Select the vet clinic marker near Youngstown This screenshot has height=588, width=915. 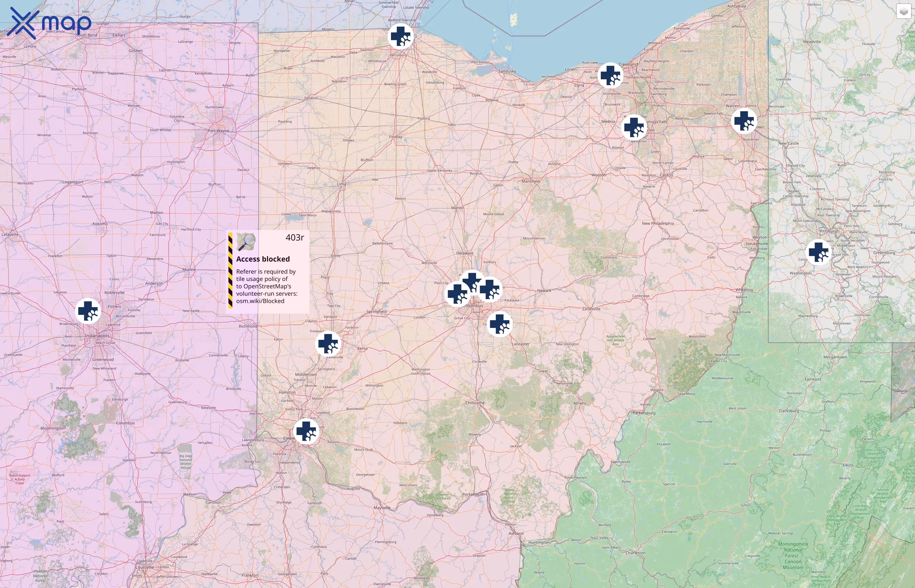pyautogui.click(x=744, y=121)
